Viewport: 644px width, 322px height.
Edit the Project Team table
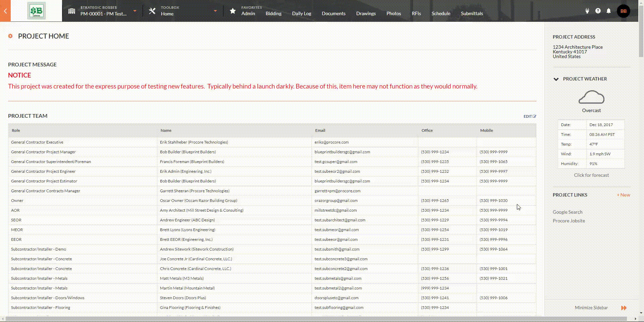(530, 116)
